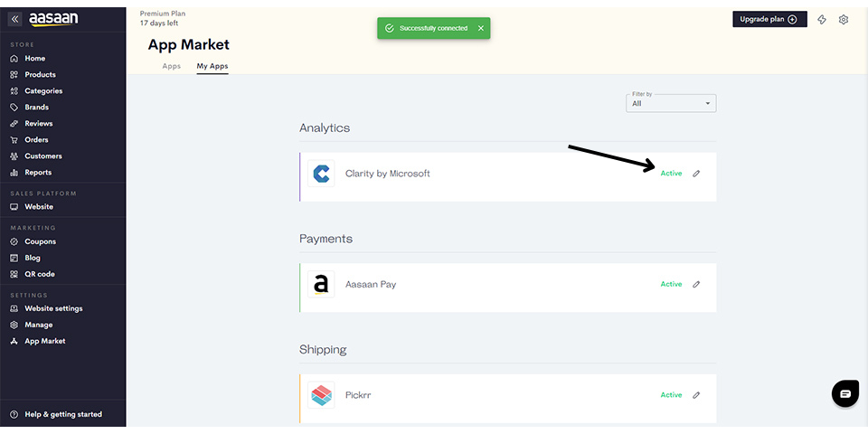Click the Upgrade plan button

(769, 19)
